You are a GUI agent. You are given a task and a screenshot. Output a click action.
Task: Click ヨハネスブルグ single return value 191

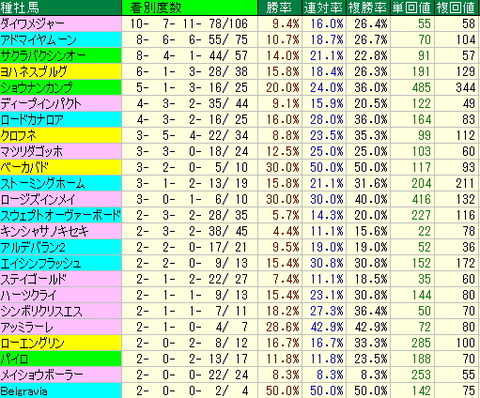click(421, 72)
